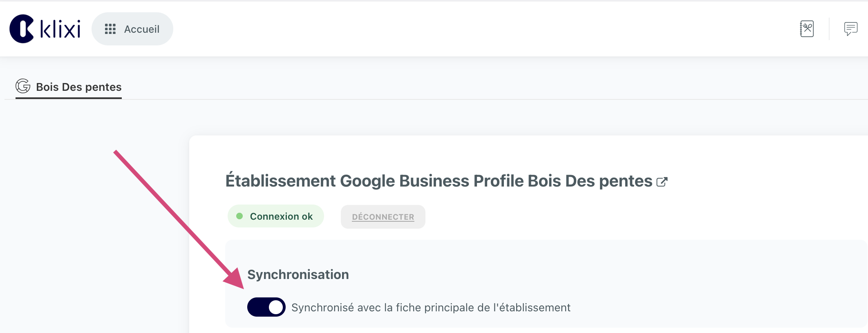Click the "Synchronisé avec la fiche principale" label
This screenshot has width=868, height=333.
pos(431,308)
